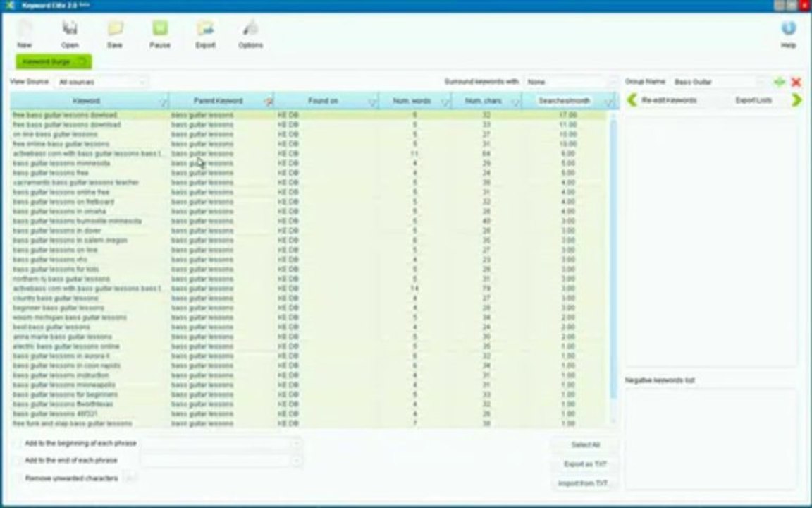Select row 'on line bass guitar lessons'

[309, 134]
